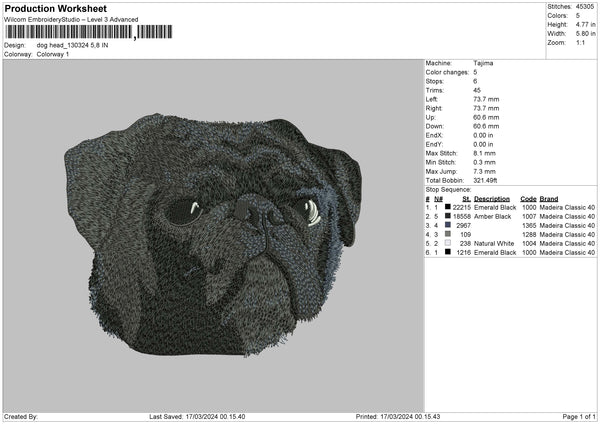
Task: Click the Colorway 1 value
Action: click(53, 54)
